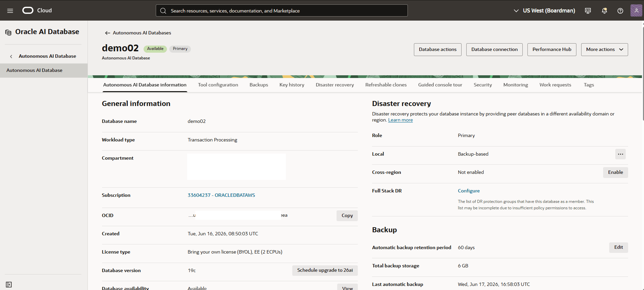Switch to the Security tab
The image size is (644, 290).
pos(482,85)
